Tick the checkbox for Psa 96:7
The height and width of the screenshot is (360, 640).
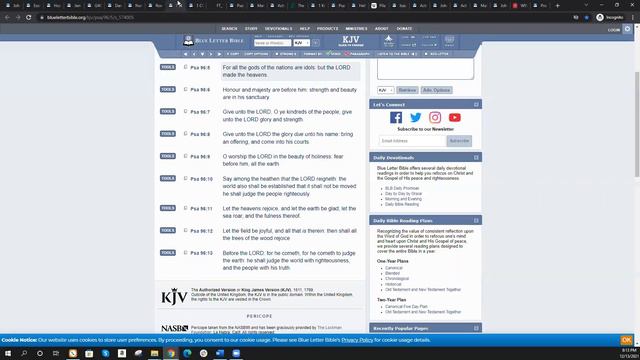click(x=186, y=111)
